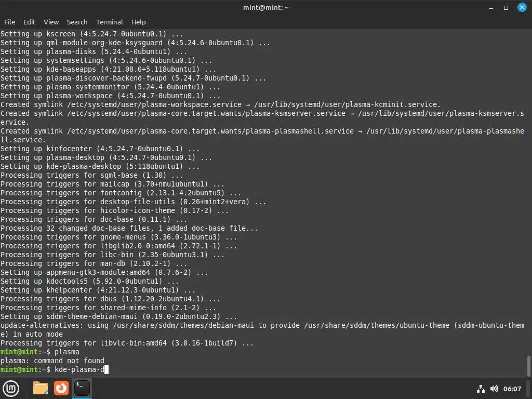The height and width of the screenshot is (399, 532).
Task: Click the 'Setting up khelpcenter' line
Action: pyautogui.click(x=98, y=290)
